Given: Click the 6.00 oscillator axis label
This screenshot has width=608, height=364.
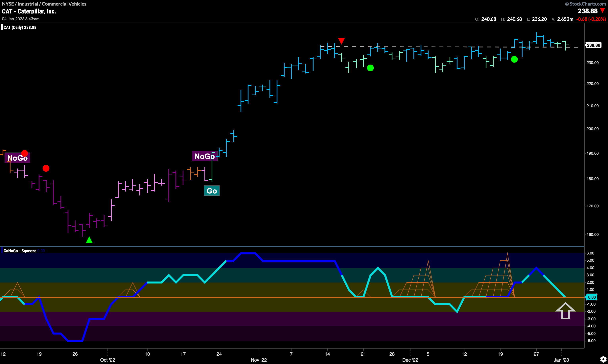Looking at the screenshot, I should (590, 253).
